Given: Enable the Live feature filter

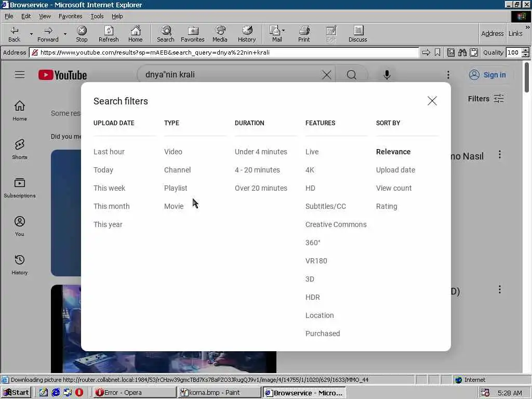Looking at the screenshot, I should tap(312, 152).
